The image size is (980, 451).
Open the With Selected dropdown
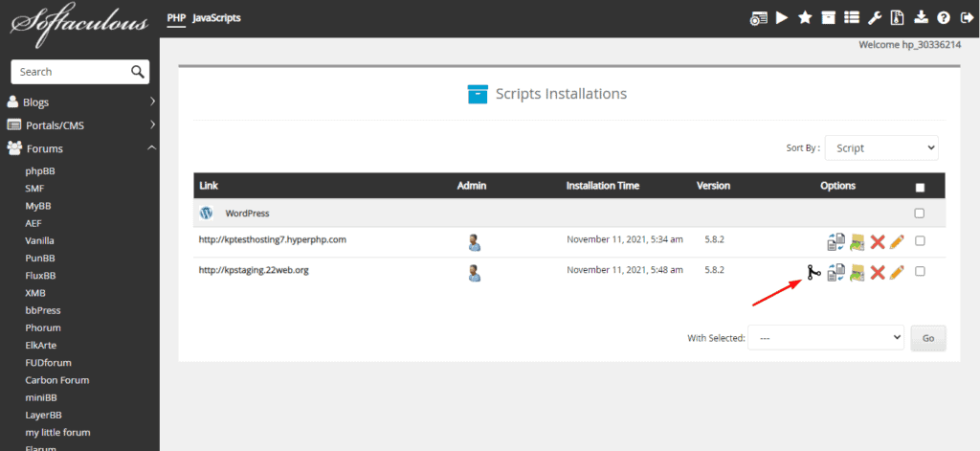pos(826,337)
